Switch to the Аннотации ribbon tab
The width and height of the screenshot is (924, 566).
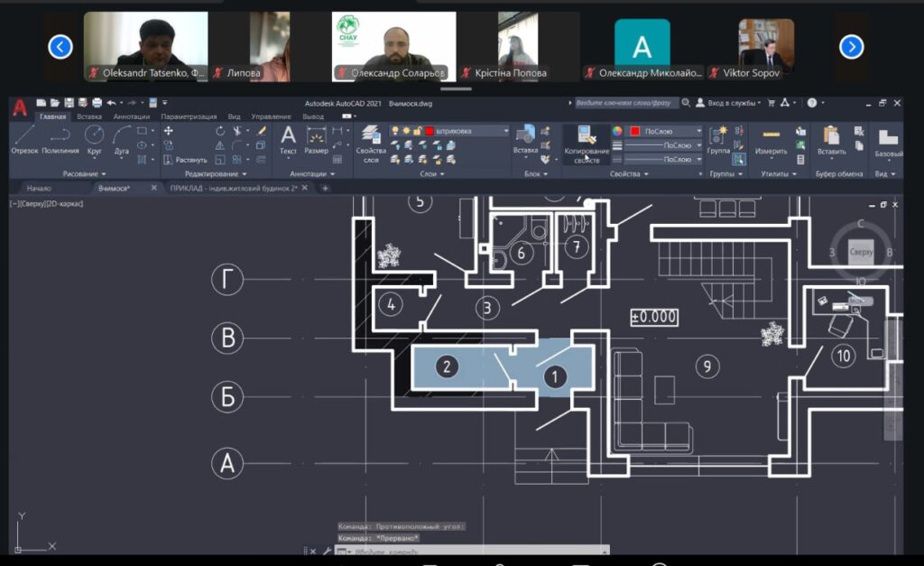(x=132, y=116)
